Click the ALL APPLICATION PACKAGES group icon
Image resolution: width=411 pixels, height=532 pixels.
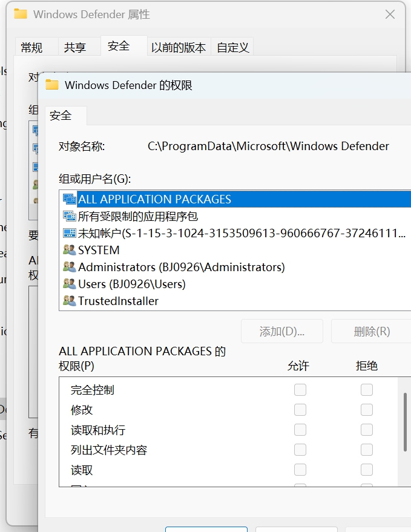click(x=70, y=199)
